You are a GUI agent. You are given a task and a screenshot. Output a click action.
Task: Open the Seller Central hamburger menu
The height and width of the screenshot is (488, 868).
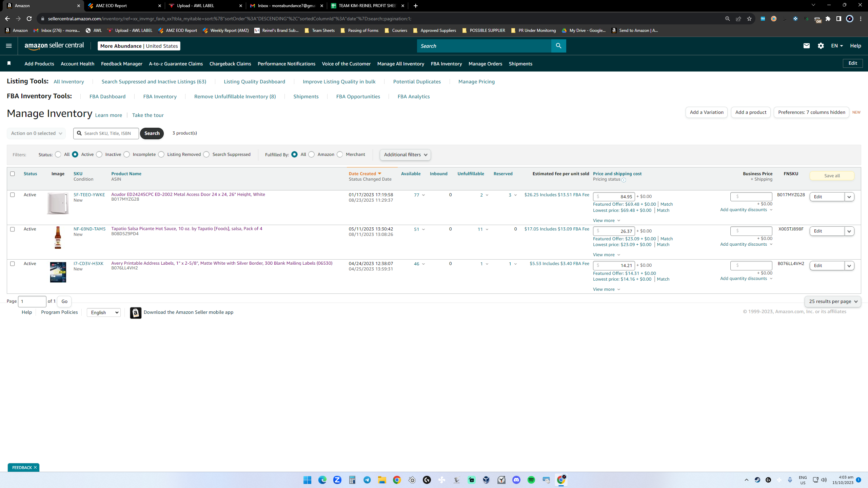tap(9, 46)
